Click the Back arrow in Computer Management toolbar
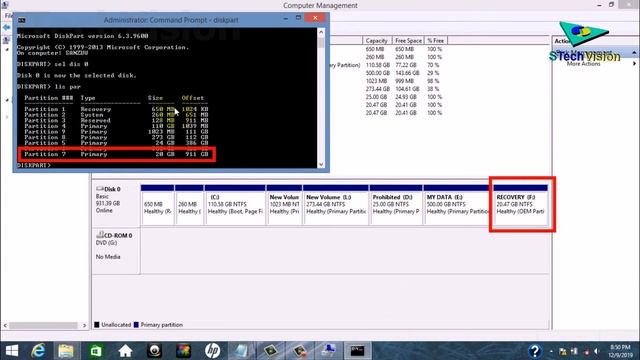Screen dimensions: 640x360 [x=7, y=27]
